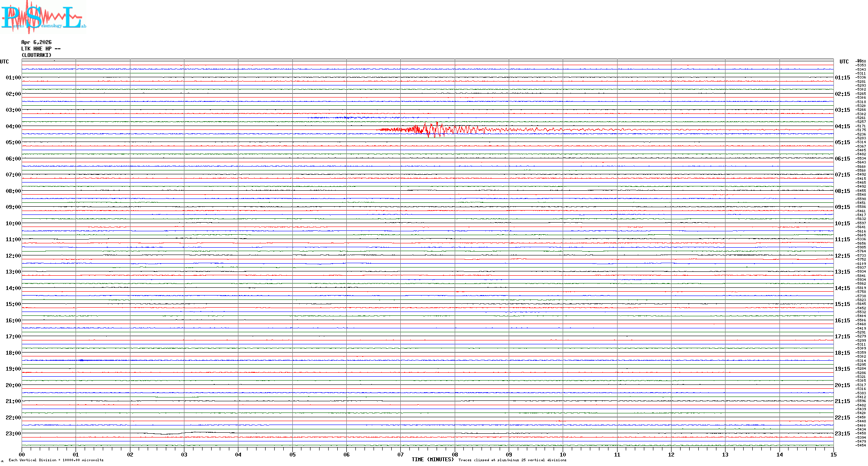
Task: Click minute marker 15 on bottom axis
Action: click(833, 454)
